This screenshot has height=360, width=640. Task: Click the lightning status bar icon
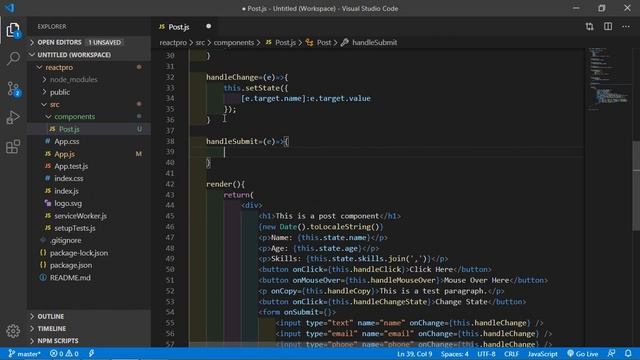pyautogui.click(x=91, y=353)
